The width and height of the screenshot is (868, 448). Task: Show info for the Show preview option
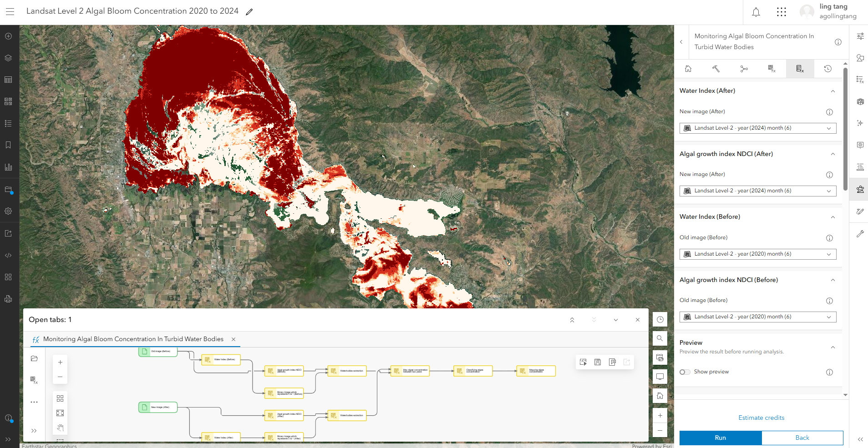coord(829,372)
